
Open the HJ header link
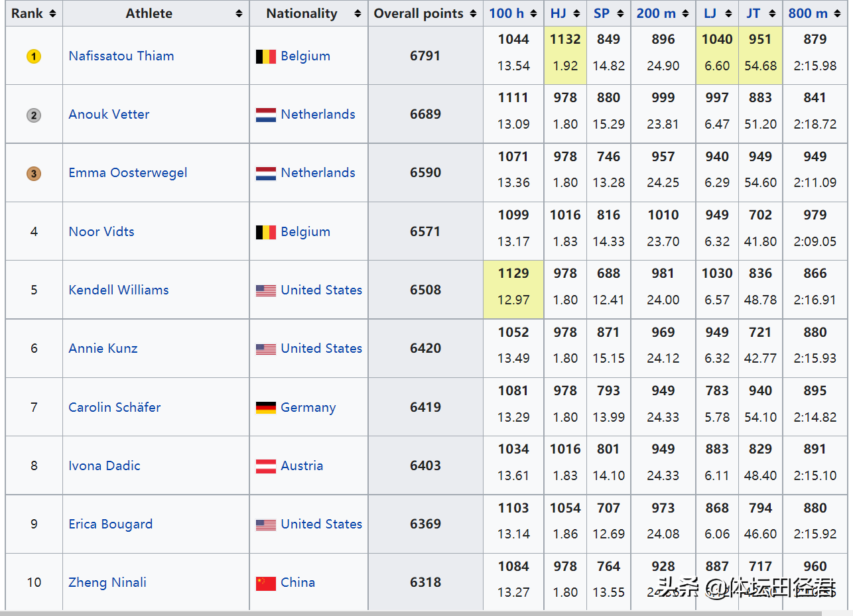pos(558,13)
